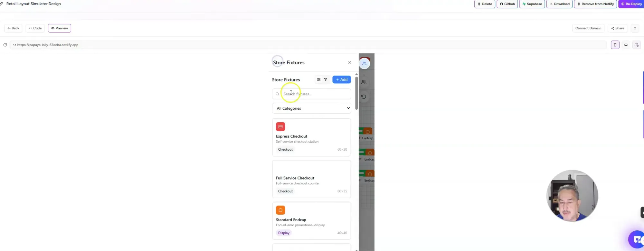The height and width of the screenshot is (251, 644).
Task: Click the Self-service checkout station description
Action: (297, 142)
